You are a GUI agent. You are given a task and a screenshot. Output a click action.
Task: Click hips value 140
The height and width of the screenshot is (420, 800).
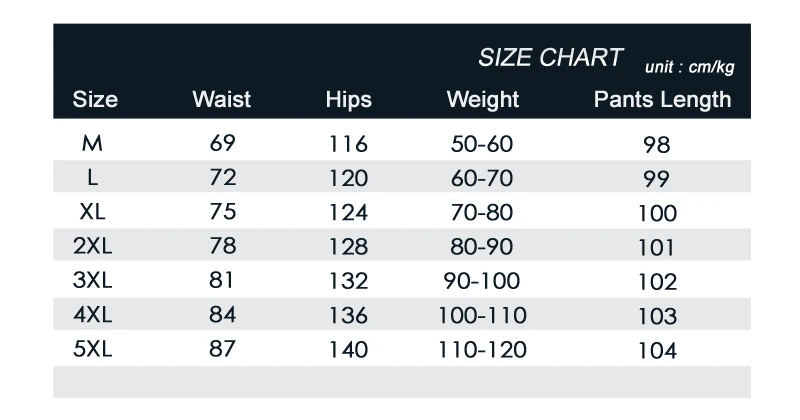348,350
